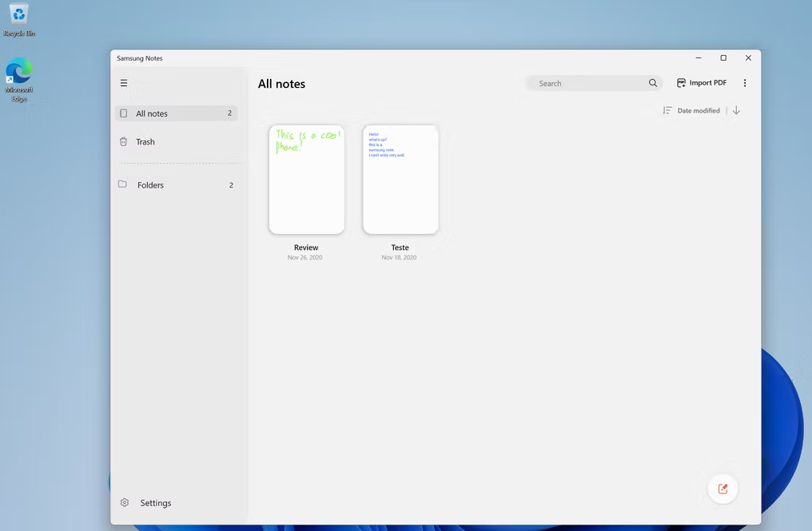Open the Teste note thumbnail
The image size is (812, 531).
[400, 179]
